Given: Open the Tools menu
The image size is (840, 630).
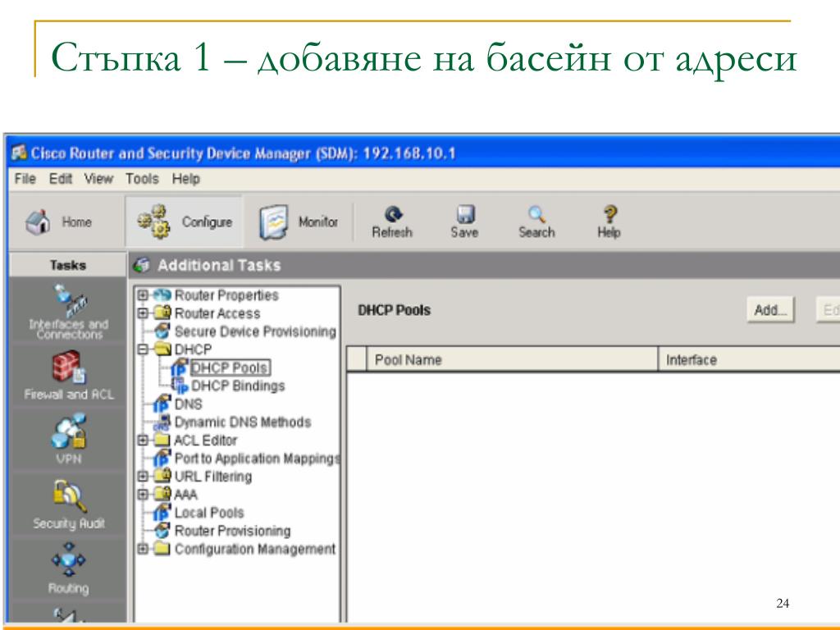Looking at the screenshot, I should pyautogui.click(x=142, y=178).
